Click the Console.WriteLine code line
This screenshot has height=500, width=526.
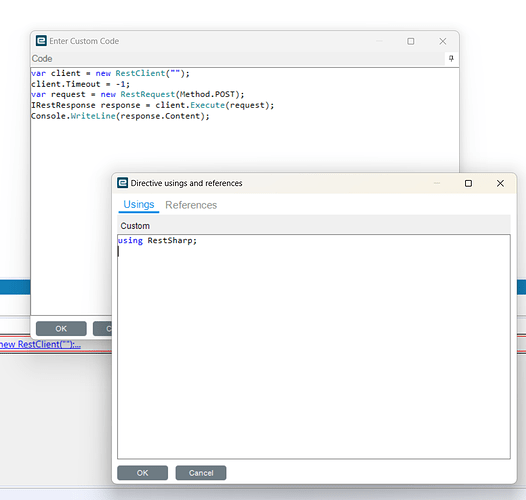(120, 116)
